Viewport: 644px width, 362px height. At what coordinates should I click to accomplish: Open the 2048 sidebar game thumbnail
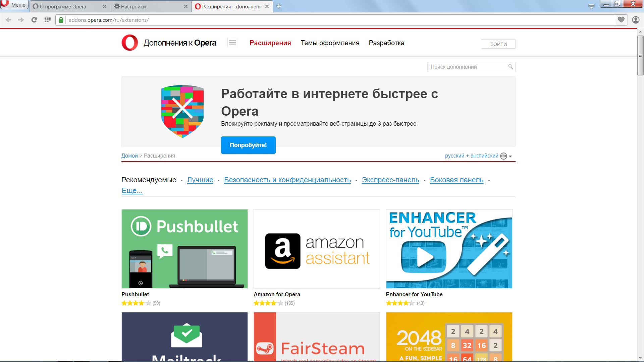point(449,337)
